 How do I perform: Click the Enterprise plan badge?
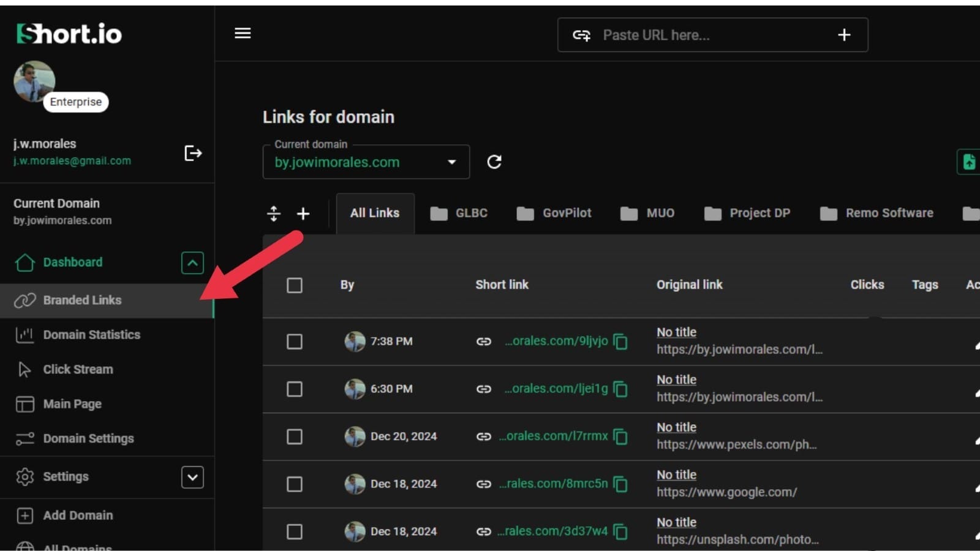click(76, 102)
